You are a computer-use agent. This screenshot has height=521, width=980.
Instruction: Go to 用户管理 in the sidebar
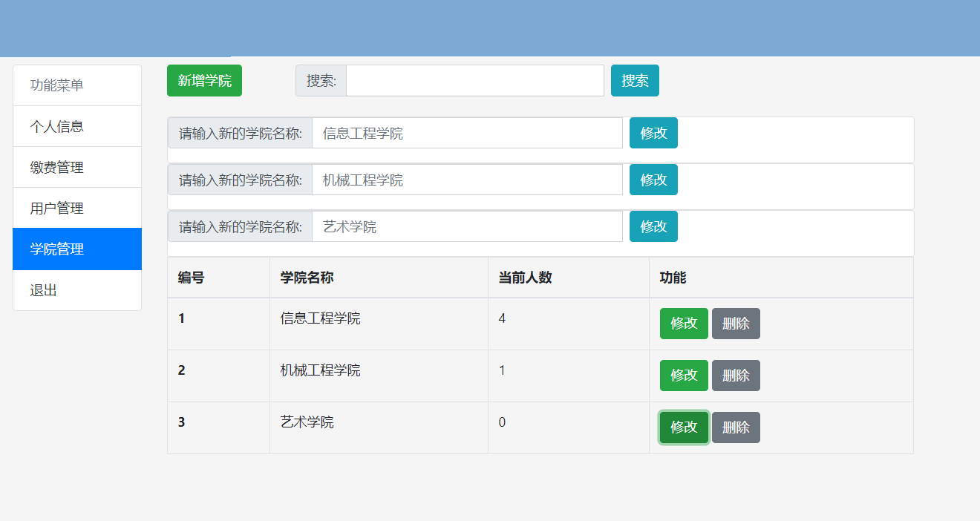tap(77, 208)
